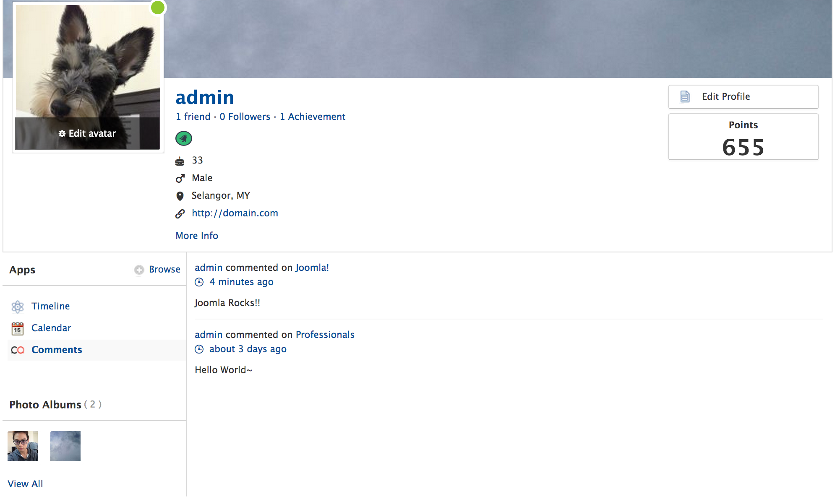
Task: Click the clock icon beside 4 minutes ago
Action: point(199,282)
